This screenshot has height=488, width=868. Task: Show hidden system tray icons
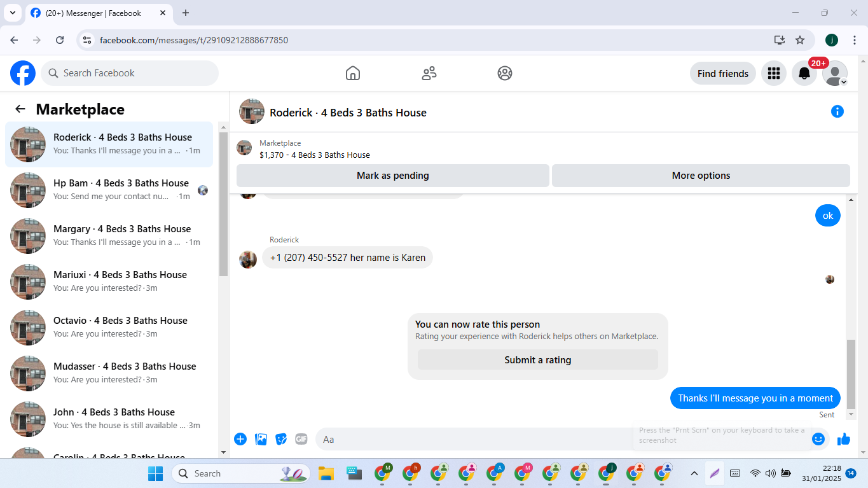click(x=694, y=473)
